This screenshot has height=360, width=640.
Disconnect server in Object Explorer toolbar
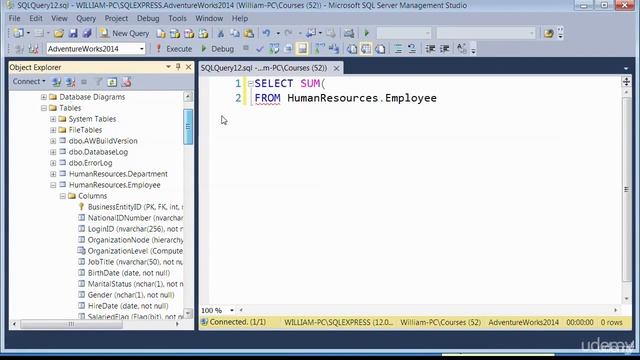70,82
